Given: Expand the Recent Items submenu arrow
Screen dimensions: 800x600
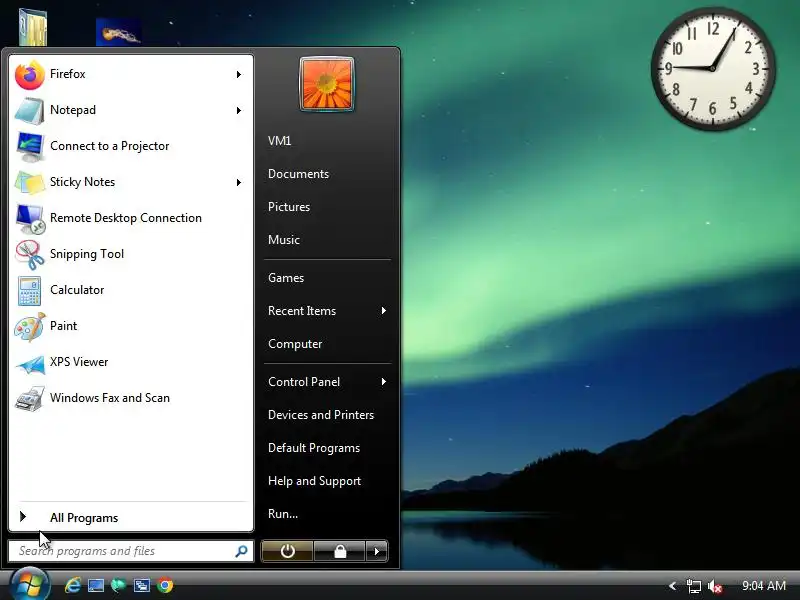Looking at the screenshot, I should click(384, 311).
